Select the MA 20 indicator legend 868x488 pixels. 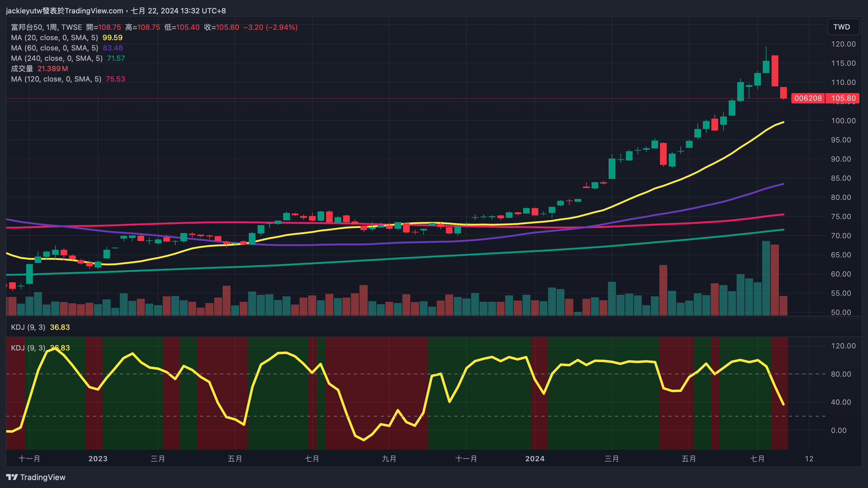click(54, 38)
